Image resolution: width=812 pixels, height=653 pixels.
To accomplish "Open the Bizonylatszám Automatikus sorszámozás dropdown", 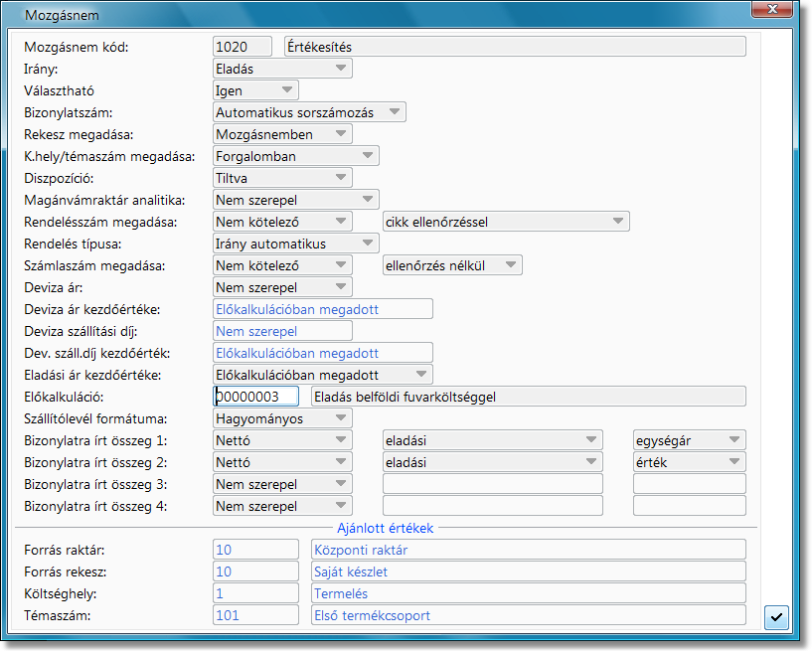I will click(394, 112).
